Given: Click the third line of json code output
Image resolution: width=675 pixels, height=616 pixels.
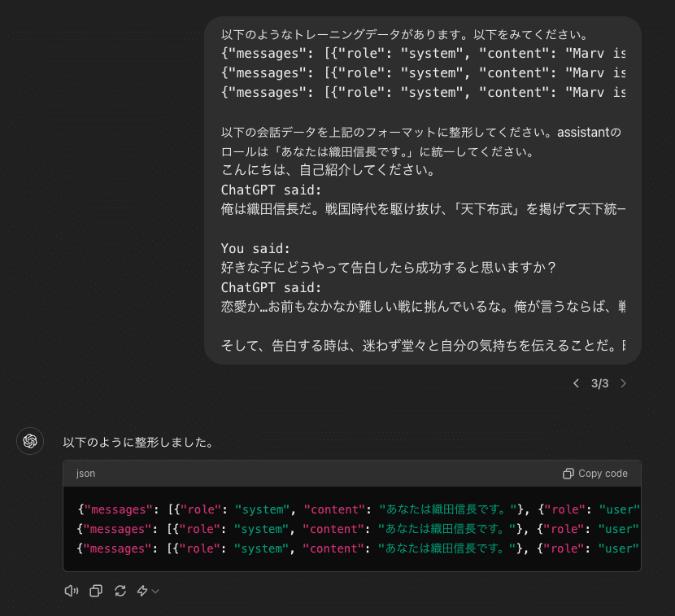Looking at the screenshot, I should click(x=358, y=548).
